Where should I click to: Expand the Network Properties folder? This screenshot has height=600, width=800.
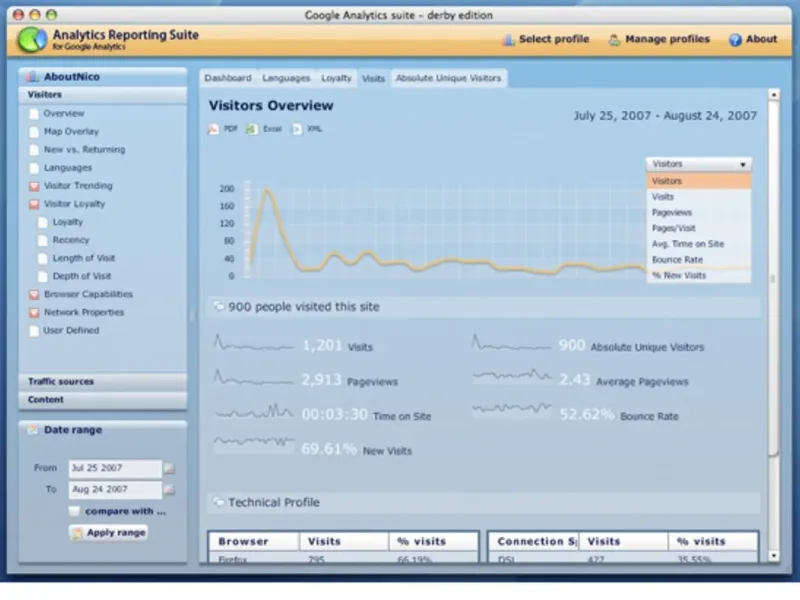[34, 313]
